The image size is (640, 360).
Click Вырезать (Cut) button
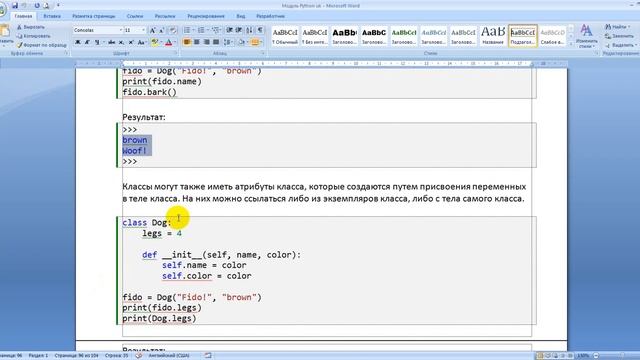coord(31,27)
